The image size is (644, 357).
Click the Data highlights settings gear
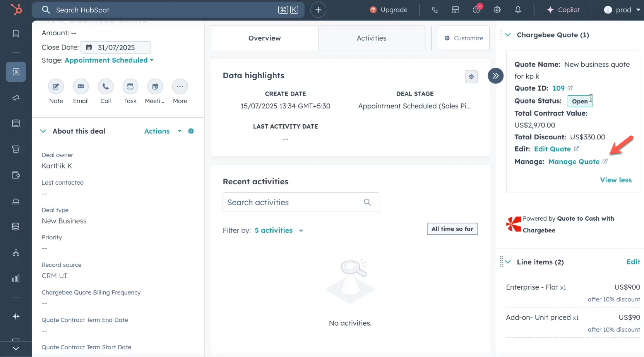pos(471,77)
